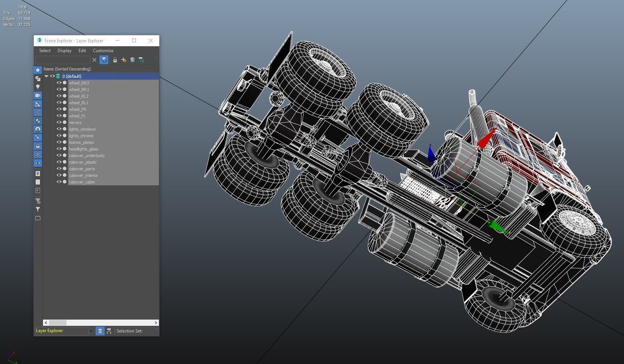
Task: Open the Select menu
Action: point(45,51)
